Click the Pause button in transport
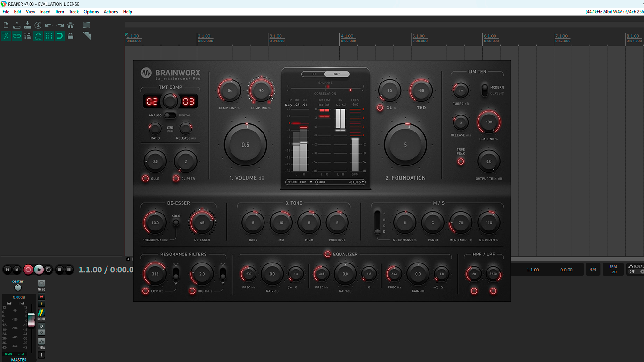This screenshot has height=362, width=644. coord(69,270)
